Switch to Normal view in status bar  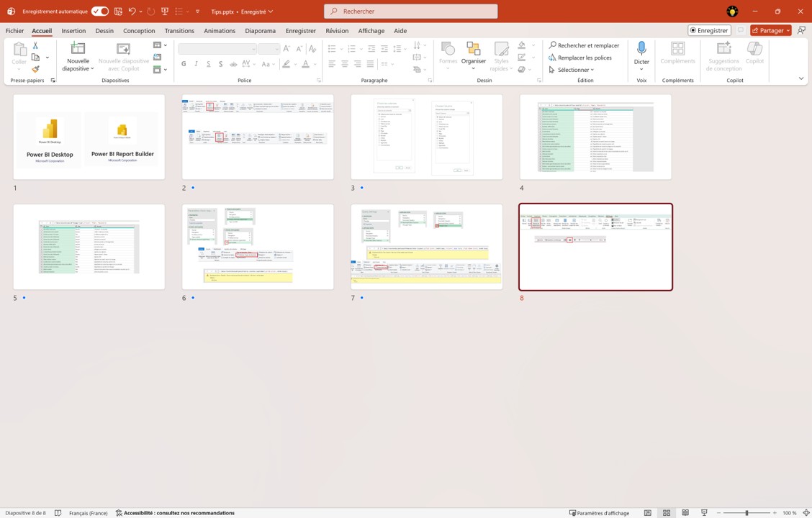(x=648, y=513)
